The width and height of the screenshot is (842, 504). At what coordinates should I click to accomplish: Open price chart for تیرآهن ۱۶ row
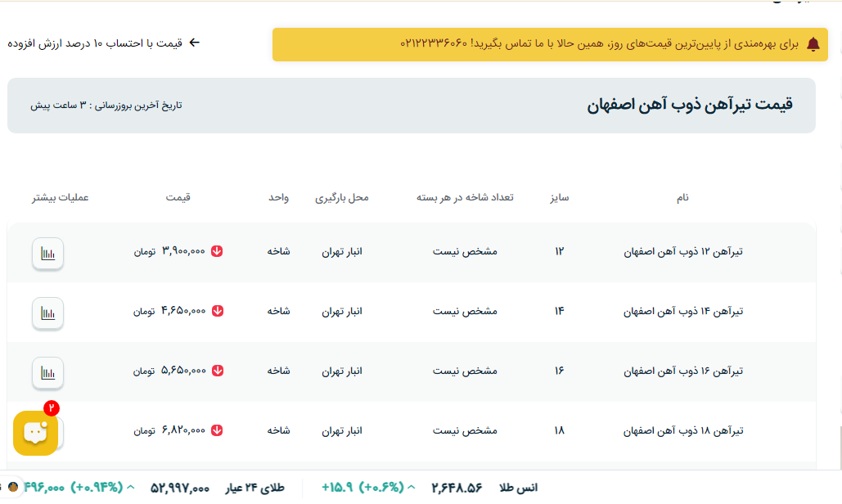[x=47, y=372]
